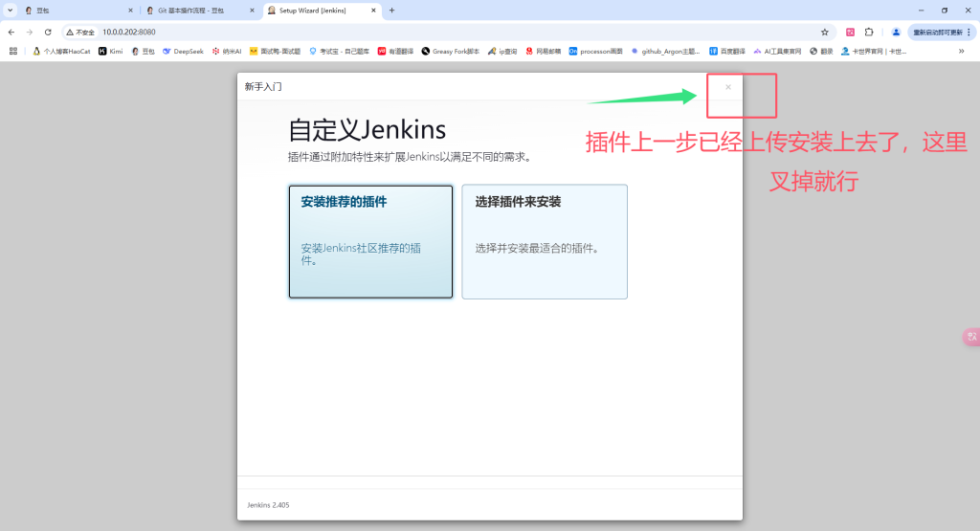Choose the 选择插件来安装 option card
This screenshot has width=980, height=531.
[x=545, y=241]
